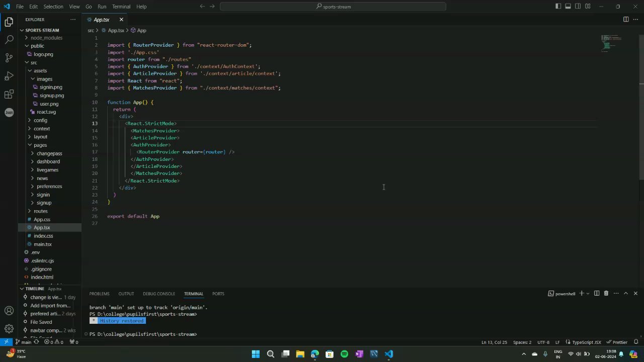Click the Prettier status bar item

(617, 342)
